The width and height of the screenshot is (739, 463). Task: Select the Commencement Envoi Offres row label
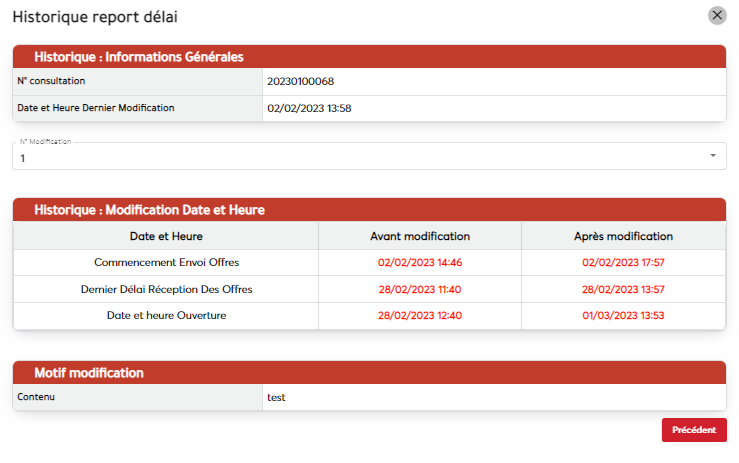point(166,263)
